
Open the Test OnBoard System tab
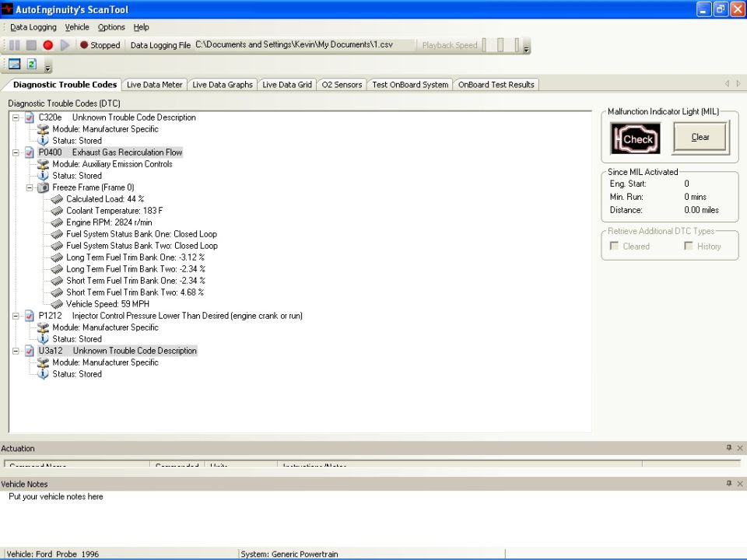(410, 85)
